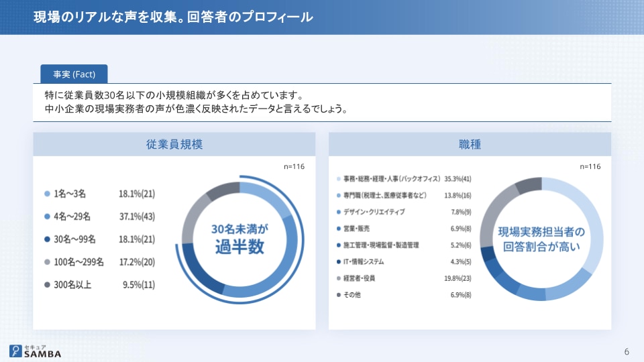Image resolution: width=644 pixels, height=362 pixels.
Task: Click the 従業員規模 panel header
Action: 174,144
